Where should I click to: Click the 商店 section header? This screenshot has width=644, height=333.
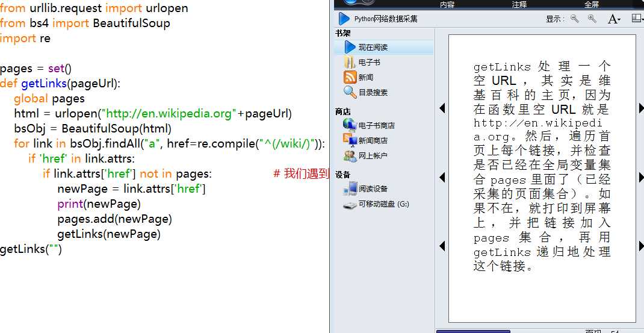[x=343, y=111]
